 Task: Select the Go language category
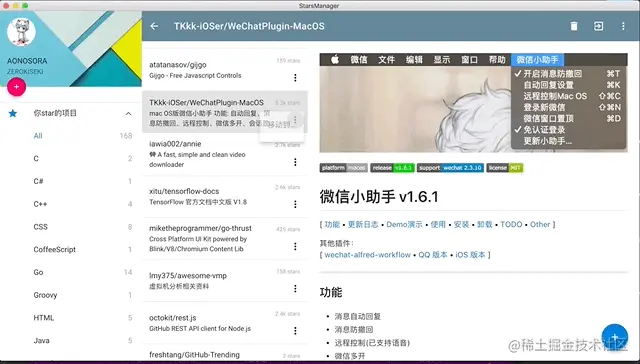[x=71, y=272]
